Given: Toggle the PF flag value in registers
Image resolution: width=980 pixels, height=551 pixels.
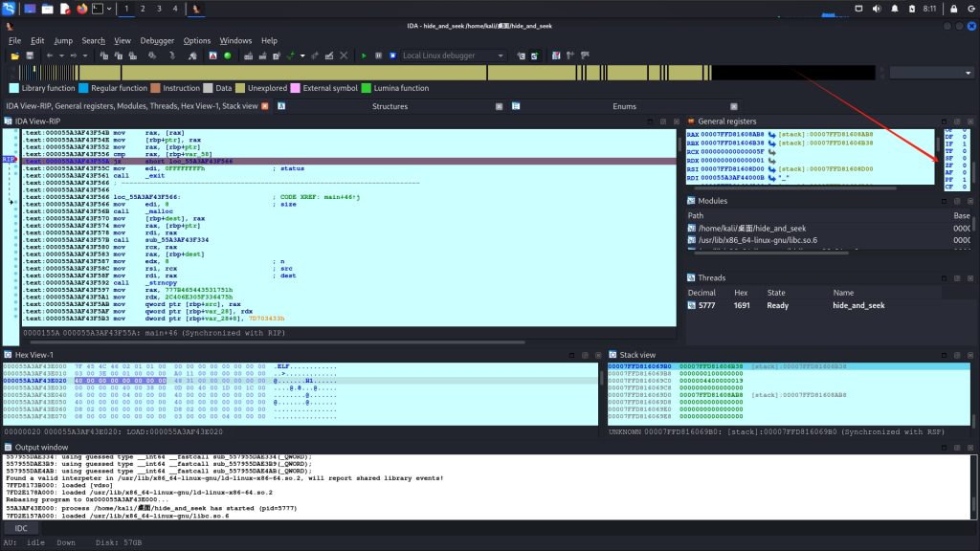Looking at the screenshot, I should pyautogui.click(x=965, y=180).
